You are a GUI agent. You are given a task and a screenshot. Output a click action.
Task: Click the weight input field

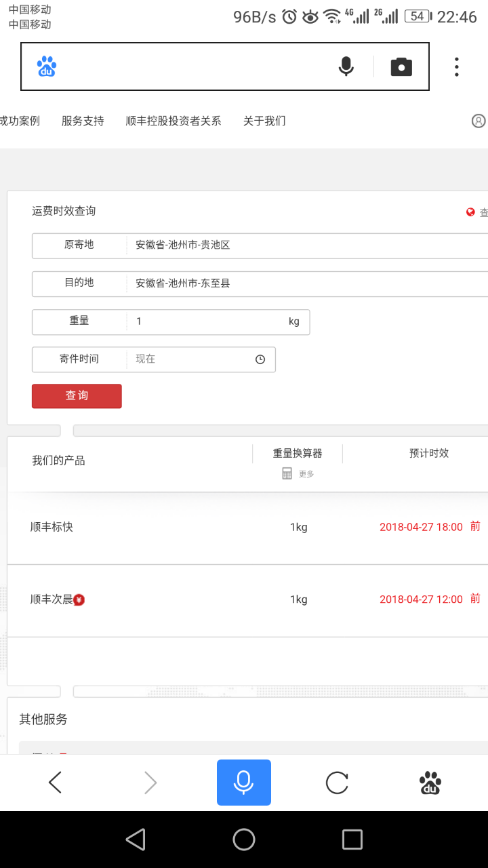[207, 322]
